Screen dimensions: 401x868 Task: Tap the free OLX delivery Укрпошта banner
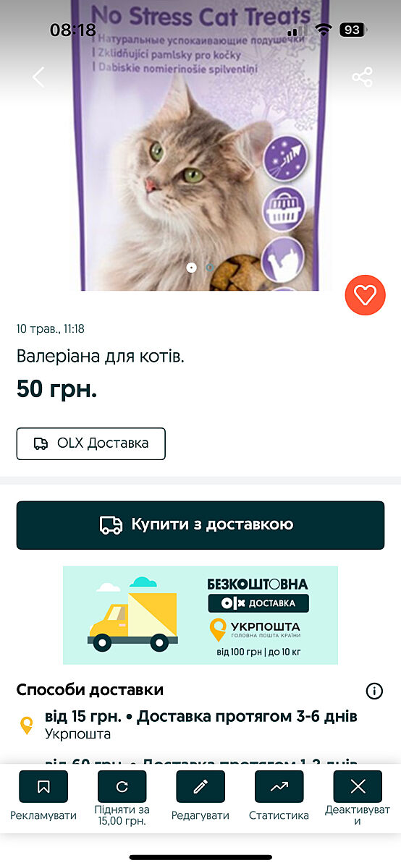(x=200, y=616)
